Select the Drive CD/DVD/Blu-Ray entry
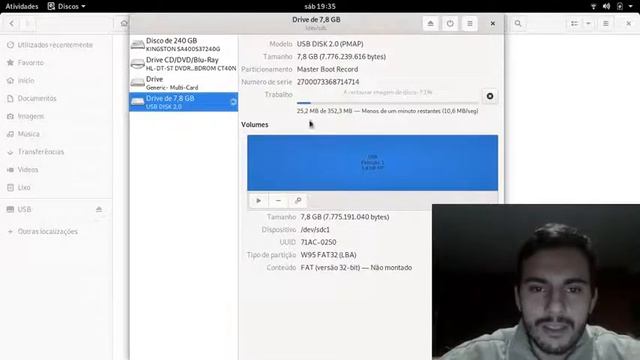This screenshot has height=360, width=640. (183, 64)
